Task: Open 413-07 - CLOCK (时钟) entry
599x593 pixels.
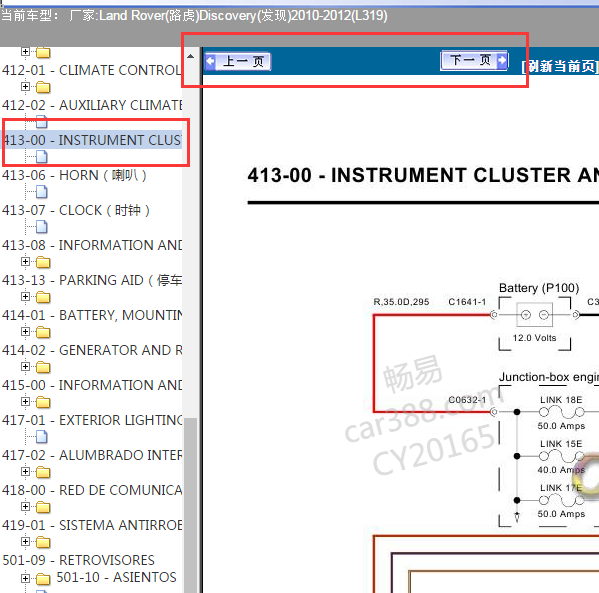Action: point(76,210)
